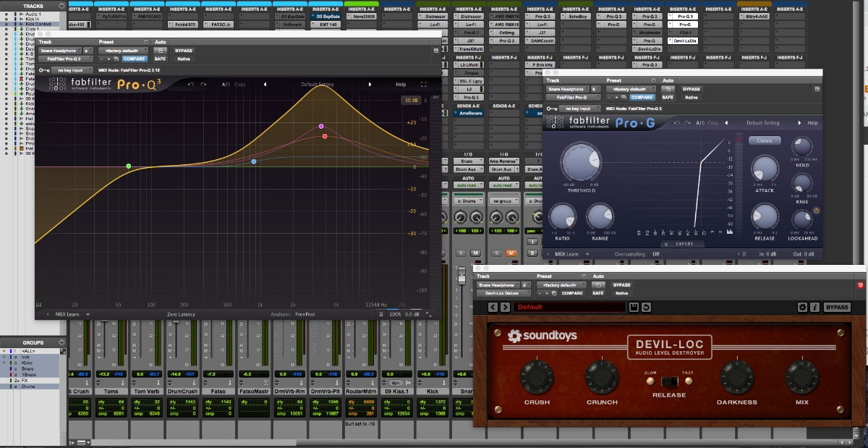Image resolution: width=868 pixels, height=448 pixels.
Task: Toggle SAFE in Pro-Q 3 window
Action: pyautogui.click(x=161, y=59)
